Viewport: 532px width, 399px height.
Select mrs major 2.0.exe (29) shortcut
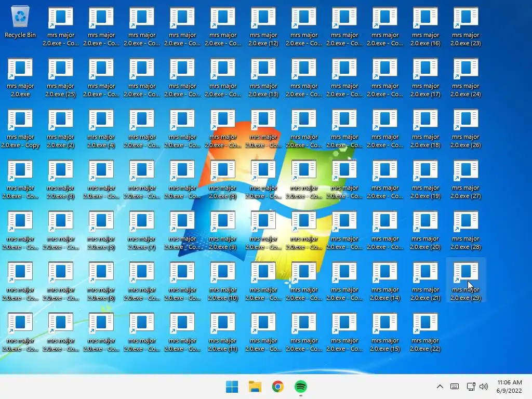(465, 281)
